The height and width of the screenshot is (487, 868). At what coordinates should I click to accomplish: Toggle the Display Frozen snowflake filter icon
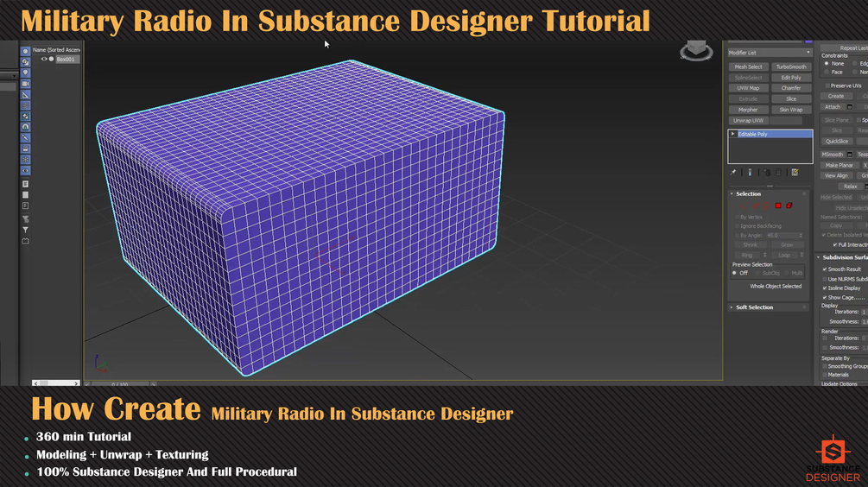point(25,160)
